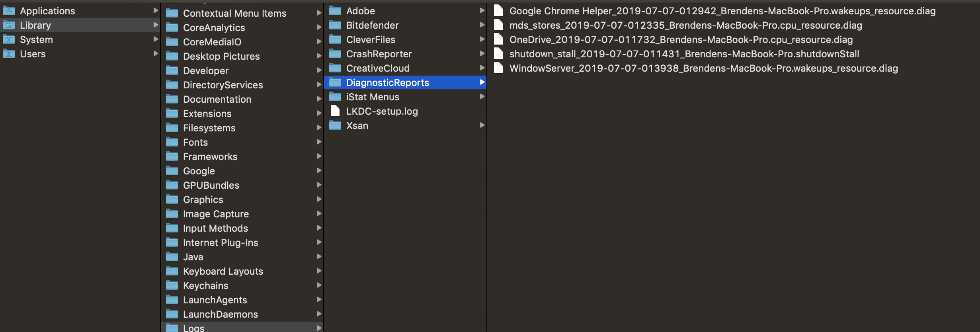This screenshot has width=980, height=332.
Task: Select the Frameworks folder
Action: point(210,156)
